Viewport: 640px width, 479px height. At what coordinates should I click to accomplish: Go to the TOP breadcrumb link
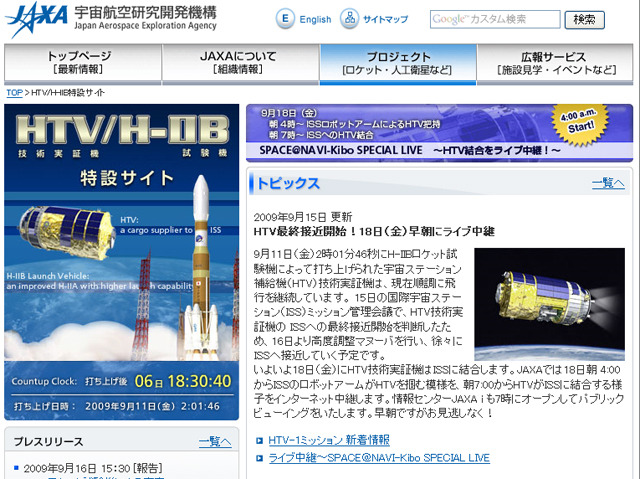coord(14,93)
